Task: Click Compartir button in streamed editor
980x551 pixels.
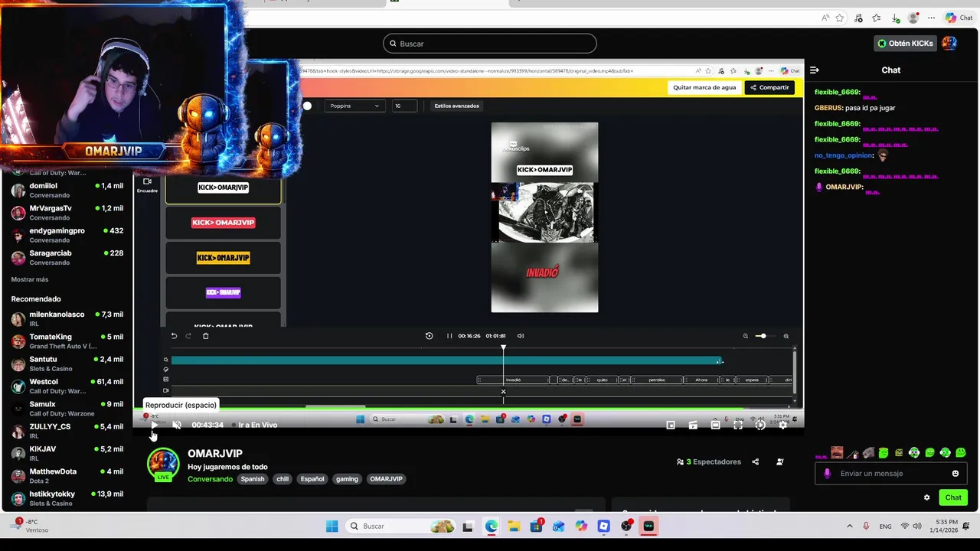Action: click(769, 87)
